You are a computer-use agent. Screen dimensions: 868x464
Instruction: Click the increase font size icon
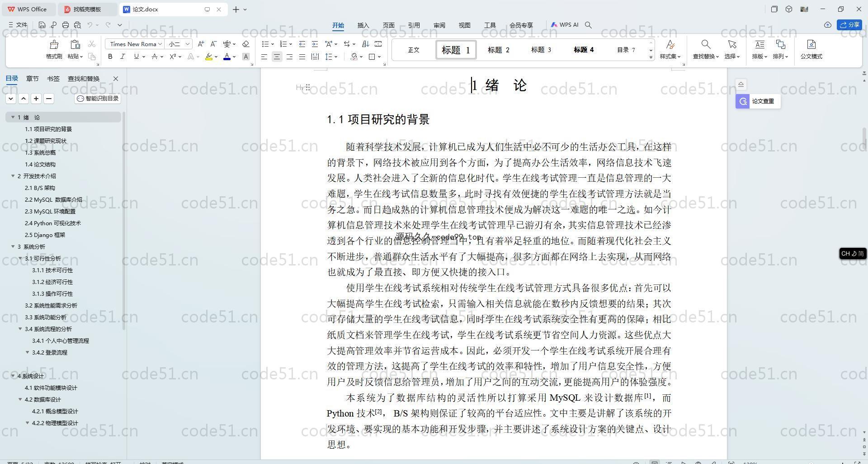(x=201, y=44)
